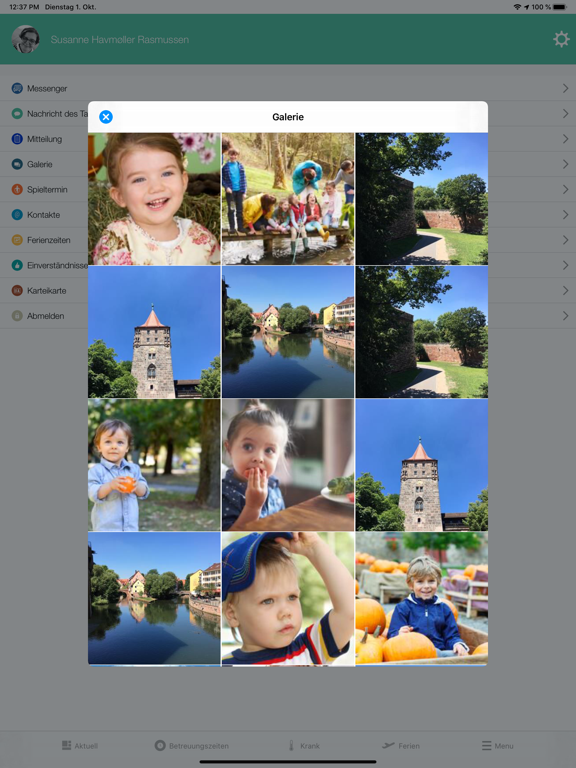This screenshot has height=768, width=576.
Task: Open the Karteikarte icon entry
Action: click(x=17, y=290)
